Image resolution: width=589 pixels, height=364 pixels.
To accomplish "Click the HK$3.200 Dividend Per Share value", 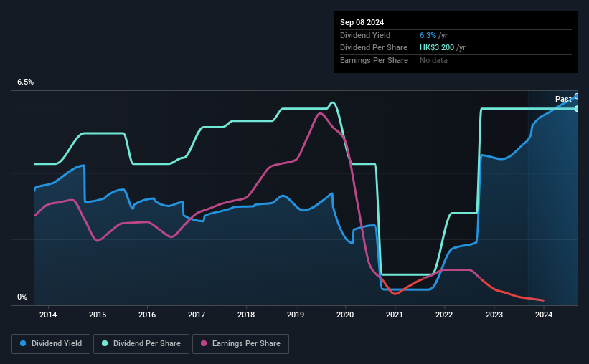I will point(437,48).
